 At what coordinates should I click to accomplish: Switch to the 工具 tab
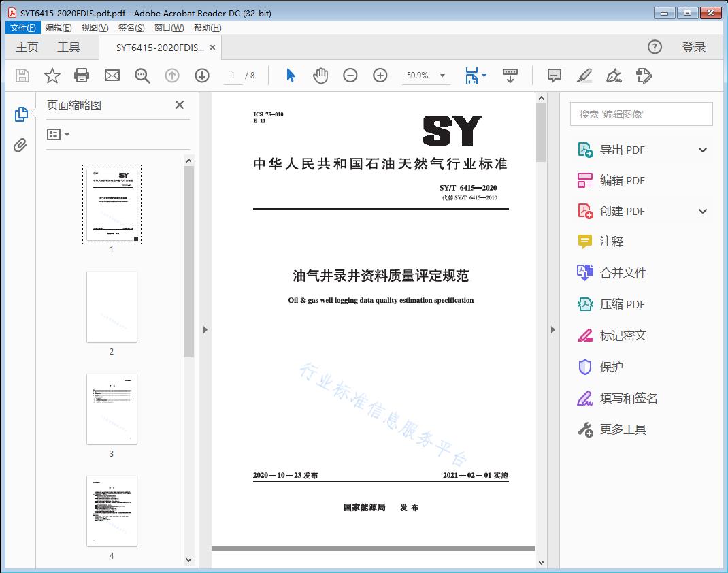pos(69,47)
